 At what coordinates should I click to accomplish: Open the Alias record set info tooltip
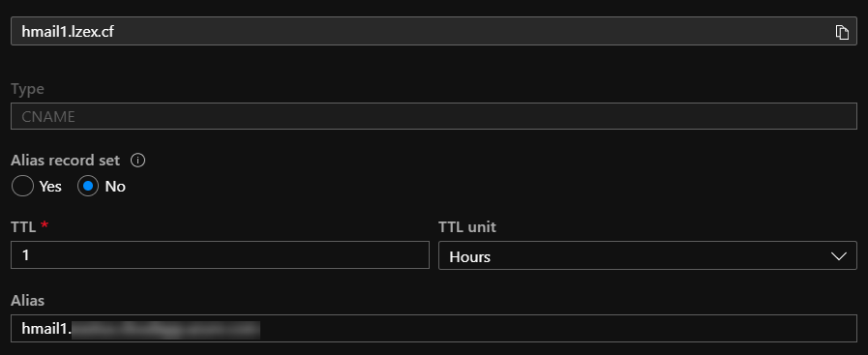tap(137, 161)
